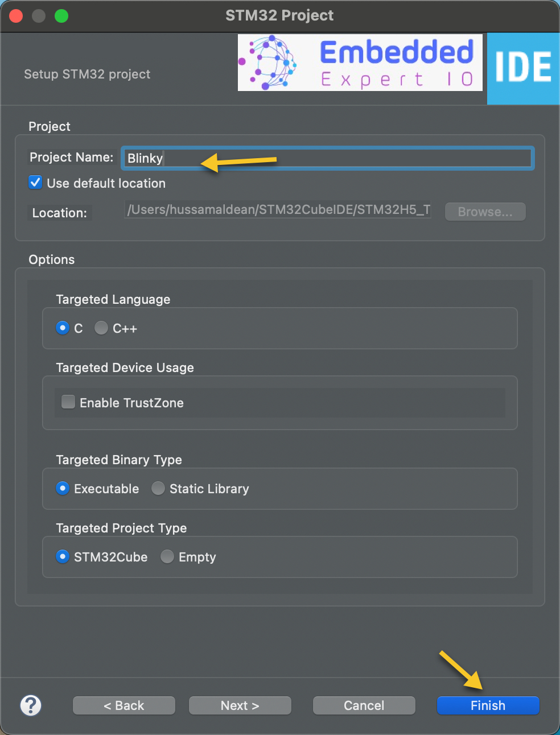Screen dimensions: 560x735
Task: Click the blue IDE badge icon
Action: click(x=523, y=68)
